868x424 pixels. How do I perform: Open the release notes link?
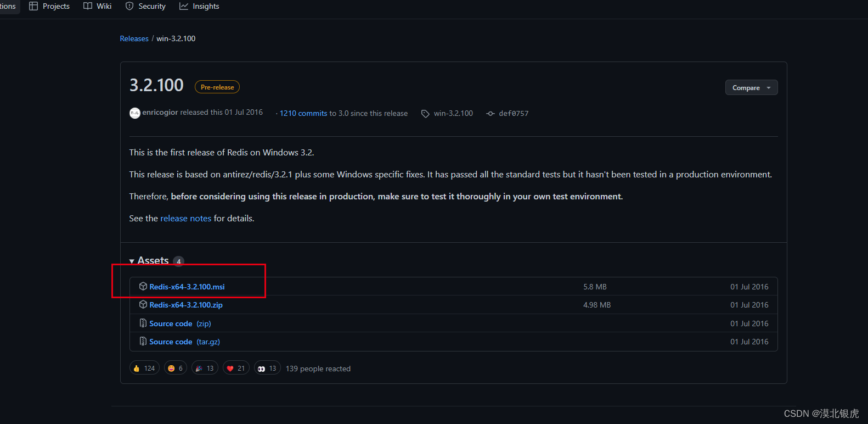click(185, 218)
